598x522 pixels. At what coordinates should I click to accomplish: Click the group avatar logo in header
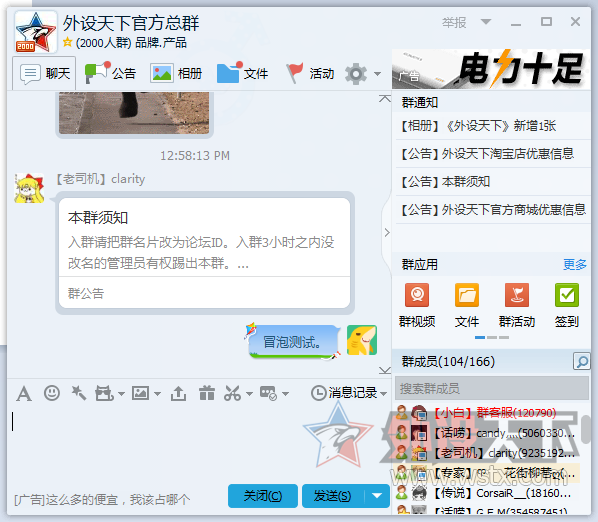pos(35,32)
